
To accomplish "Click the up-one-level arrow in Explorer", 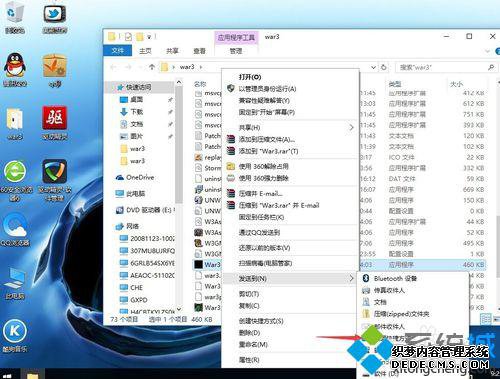I will [x=152, y=67].
